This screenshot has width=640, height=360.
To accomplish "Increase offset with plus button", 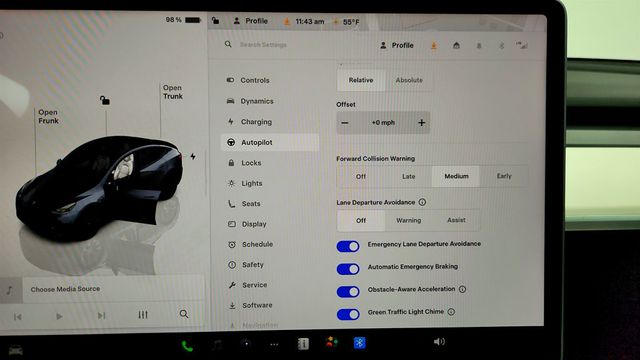I will click(421, 122).
